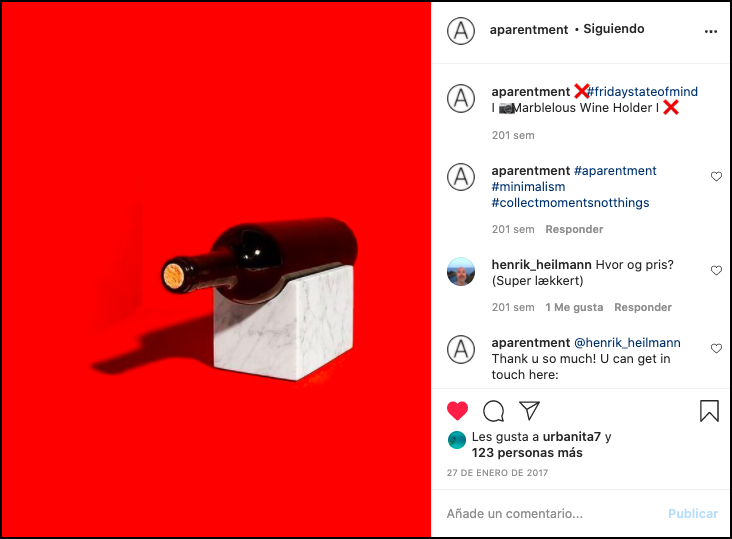Click the urbanita7 liker avatar

point(457,440)
